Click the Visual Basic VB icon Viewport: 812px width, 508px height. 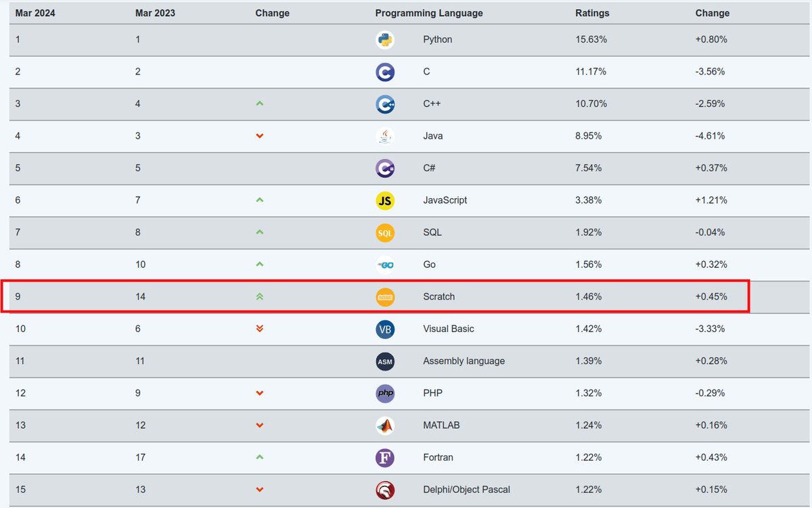(x=385, y=329)
